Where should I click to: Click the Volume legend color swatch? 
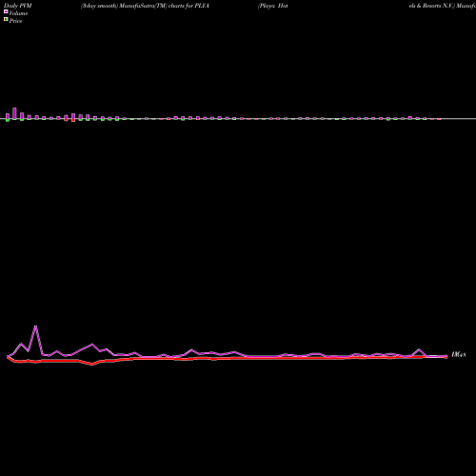pos(6,11)
